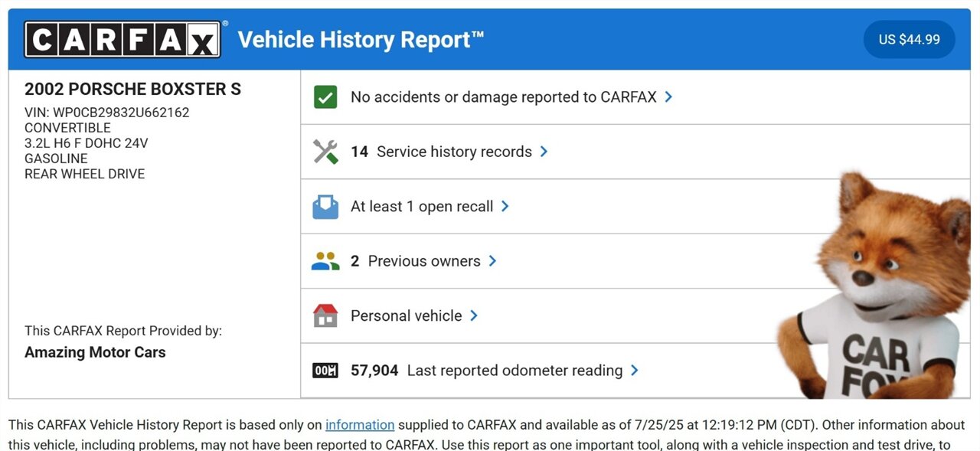
Task: Open '14 Service history records' text
Action: [441, 152]
